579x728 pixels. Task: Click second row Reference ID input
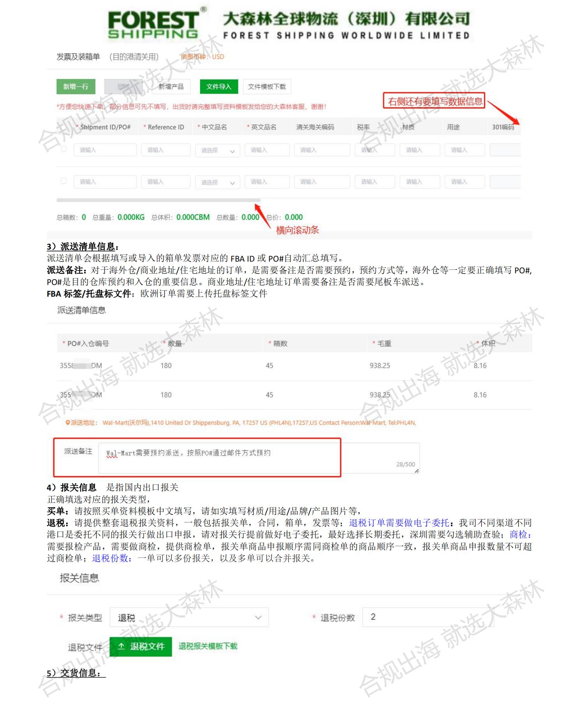(165, 182)
